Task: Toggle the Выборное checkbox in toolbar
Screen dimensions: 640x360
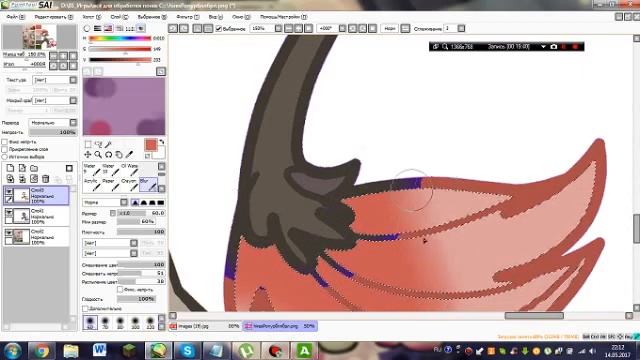Action: pos(218,29)
